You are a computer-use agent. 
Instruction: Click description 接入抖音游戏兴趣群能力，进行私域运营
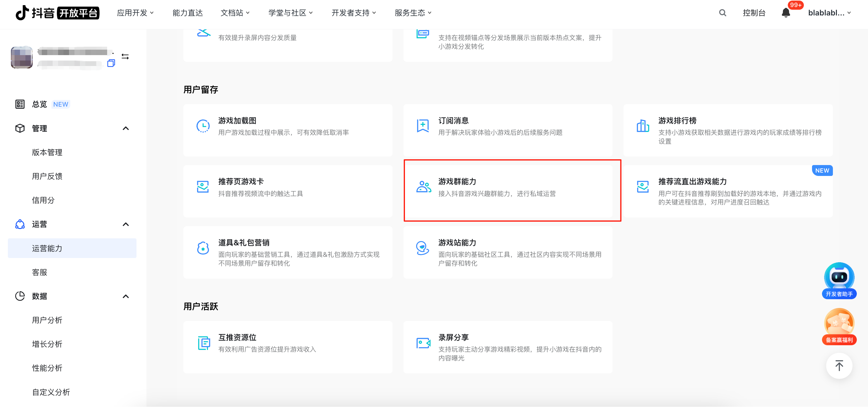[x=497, y=194]
